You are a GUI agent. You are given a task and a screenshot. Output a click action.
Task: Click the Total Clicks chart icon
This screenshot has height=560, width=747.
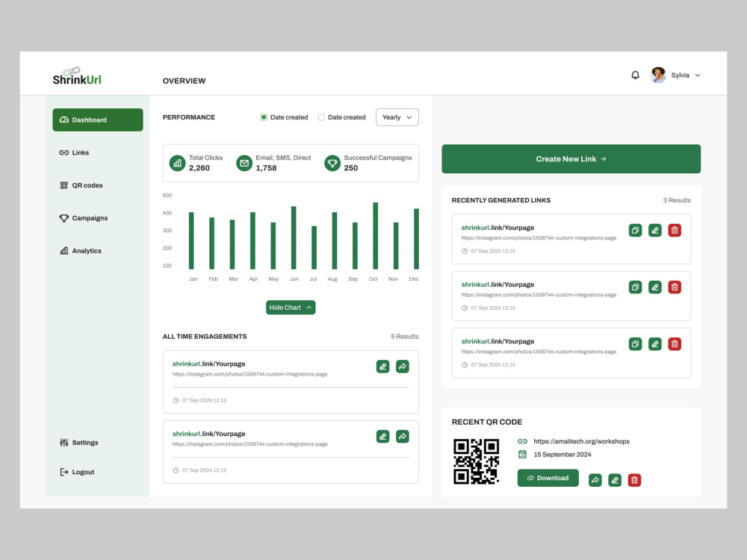click(x=177, y=163)
